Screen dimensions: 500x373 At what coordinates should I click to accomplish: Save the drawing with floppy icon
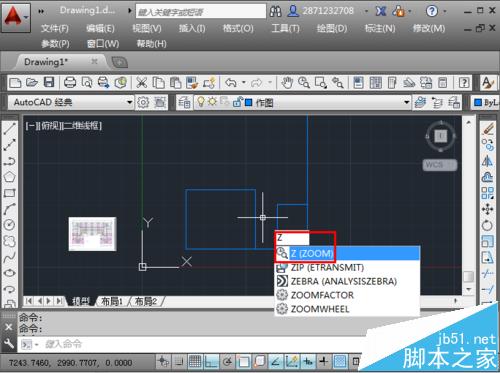(49, 83)
